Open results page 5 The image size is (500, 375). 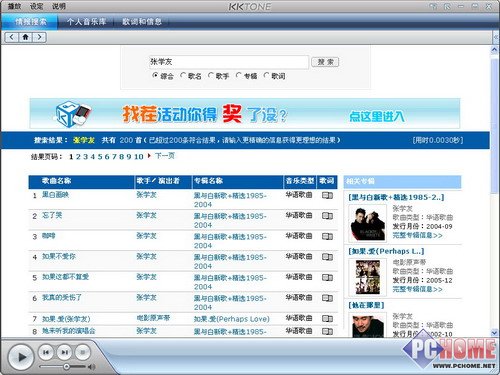click(100, 157)
